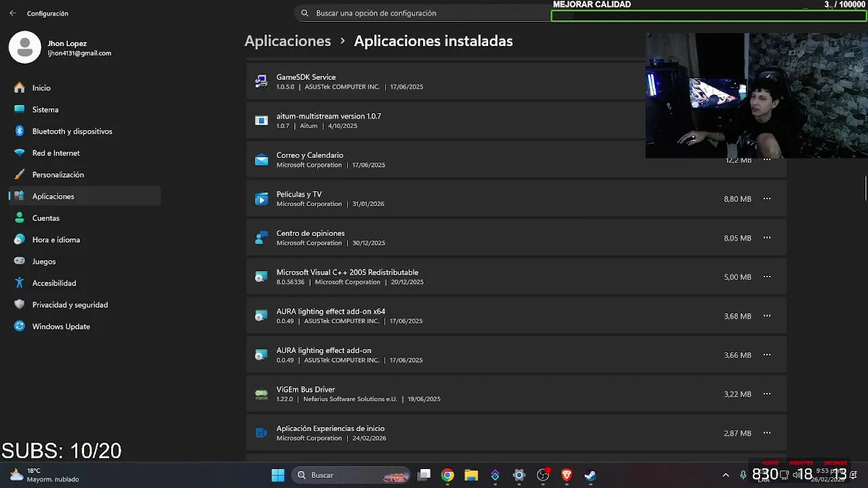Viewport: 868px width, 488px height.
Task: Click the Jhon Lopez profile avatar
Action: tap(25, 47)
